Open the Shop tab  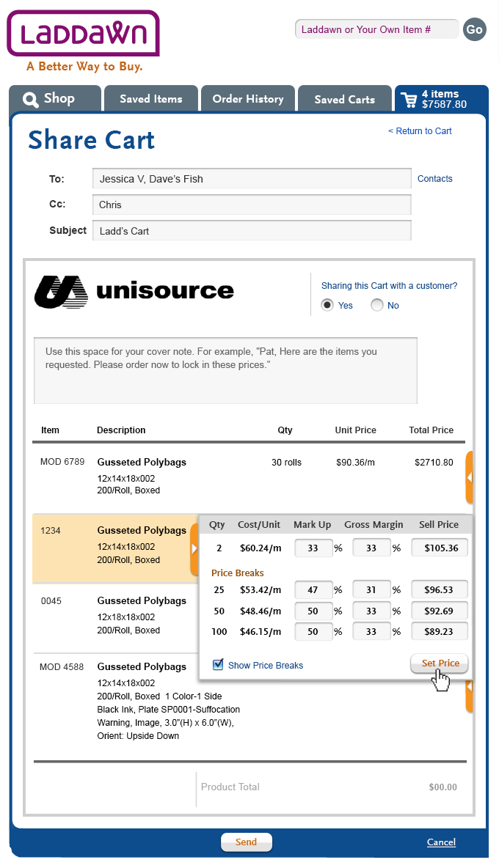coord(55,99)
